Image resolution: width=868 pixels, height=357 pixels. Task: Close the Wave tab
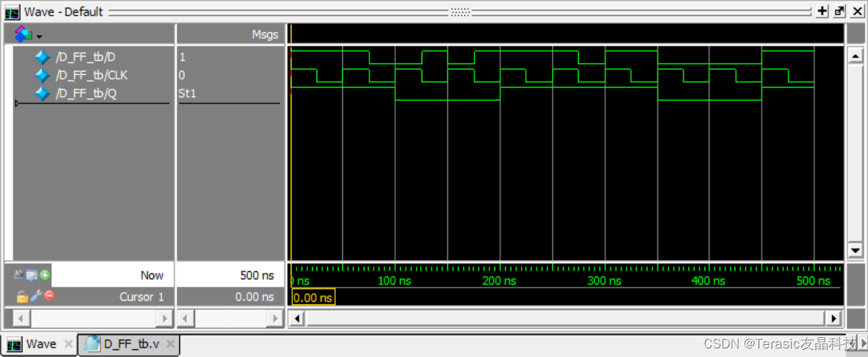click(x=69, y=344)
